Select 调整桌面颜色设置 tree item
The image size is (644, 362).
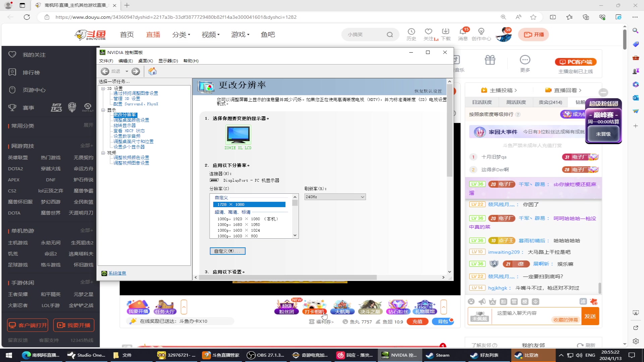[x=131, y=120]
